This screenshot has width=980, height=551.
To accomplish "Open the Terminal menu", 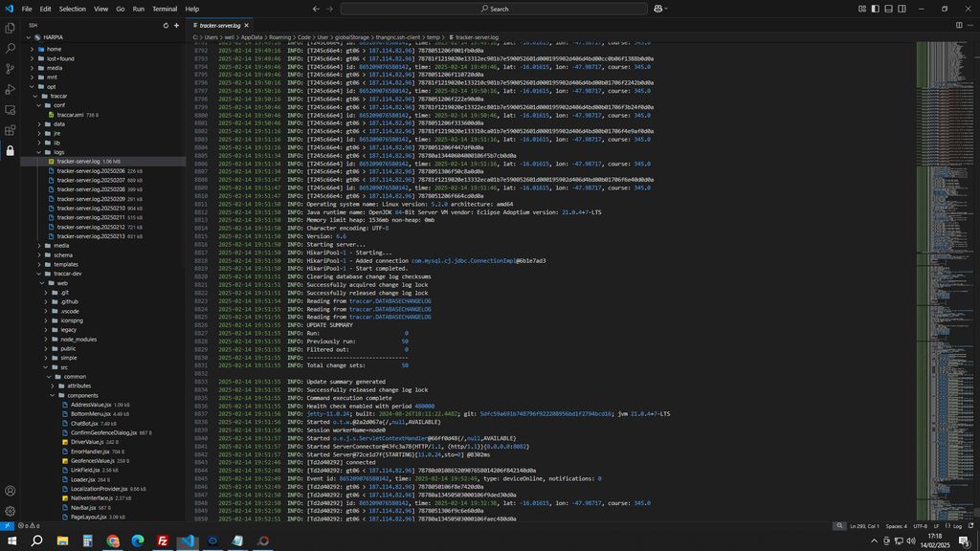I will [x=164, y=9].
